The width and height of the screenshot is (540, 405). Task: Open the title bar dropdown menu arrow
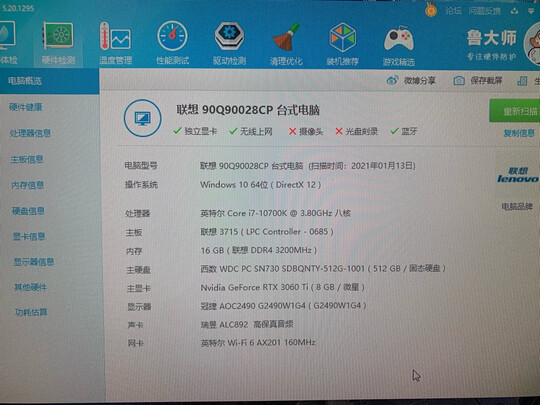coord(531,11)
